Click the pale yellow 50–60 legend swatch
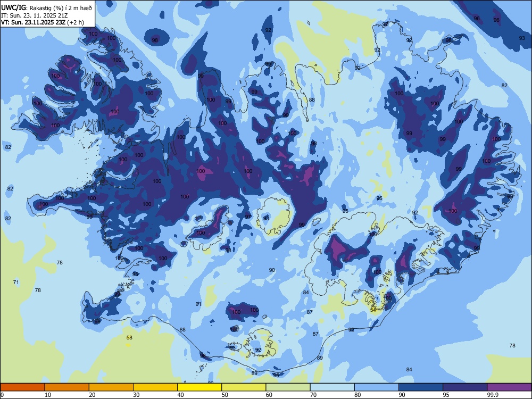 point(244,387)
